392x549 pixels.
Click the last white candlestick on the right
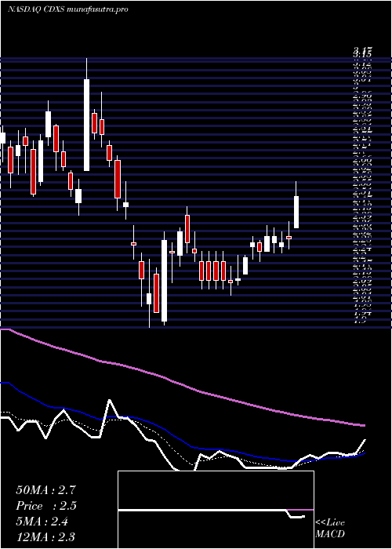(296, 212)
